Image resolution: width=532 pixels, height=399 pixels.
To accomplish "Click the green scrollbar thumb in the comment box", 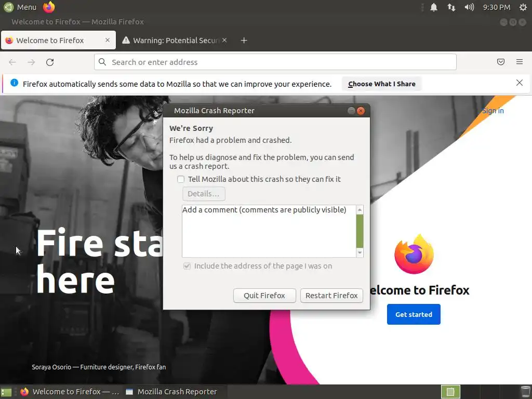I will pos(360,231).
